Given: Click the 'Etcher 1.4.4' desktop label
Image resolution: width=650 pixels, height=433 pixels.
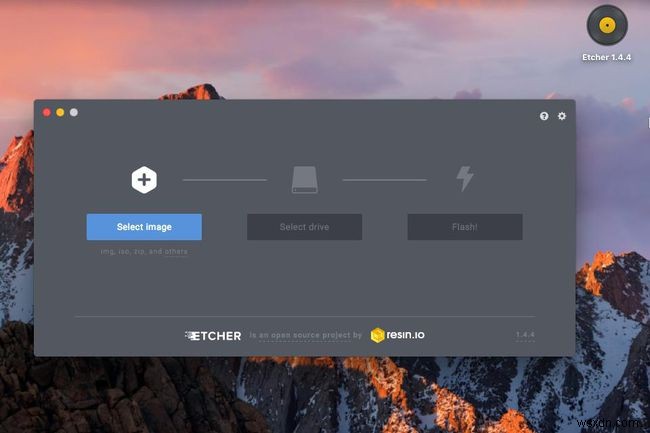Looking at the screenshot, I should [606, 57].
